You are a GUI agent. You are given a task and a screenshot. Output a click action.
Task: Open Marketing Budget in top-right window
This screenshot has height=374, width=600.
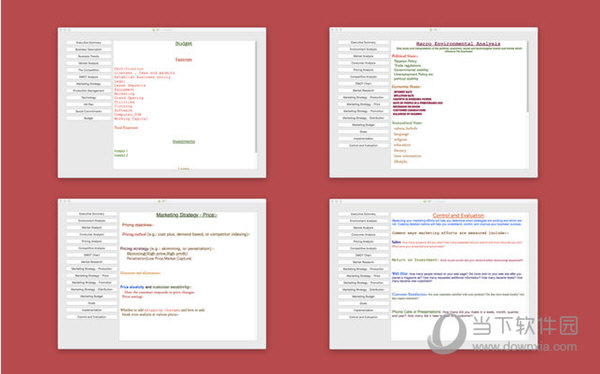coord(363,125)
